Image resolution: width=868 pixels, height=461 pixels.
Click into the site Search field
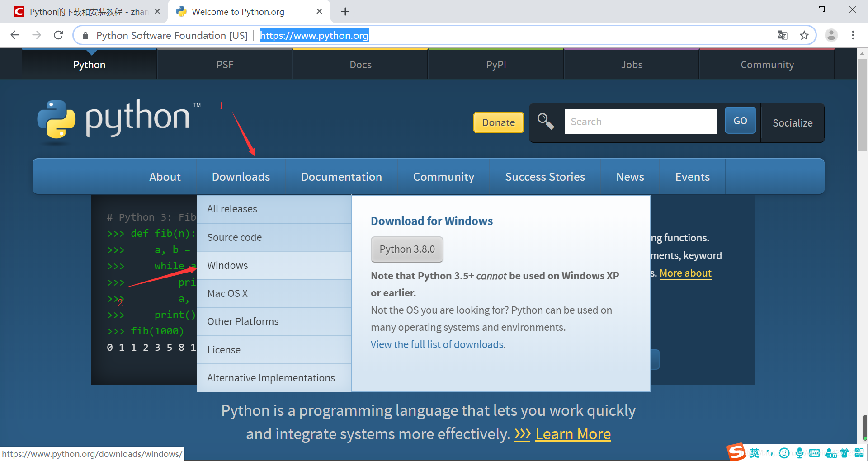tap(641, 122)
